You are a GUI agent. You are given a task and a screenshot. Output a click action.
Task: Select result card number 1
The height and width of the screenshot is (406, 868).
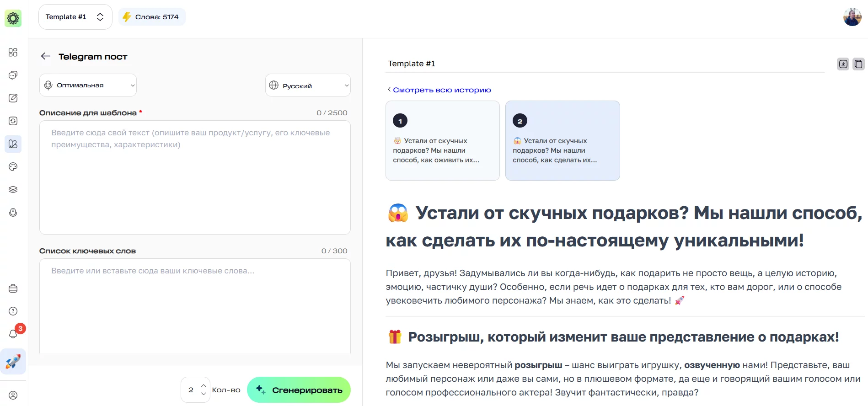click(442, 140)
